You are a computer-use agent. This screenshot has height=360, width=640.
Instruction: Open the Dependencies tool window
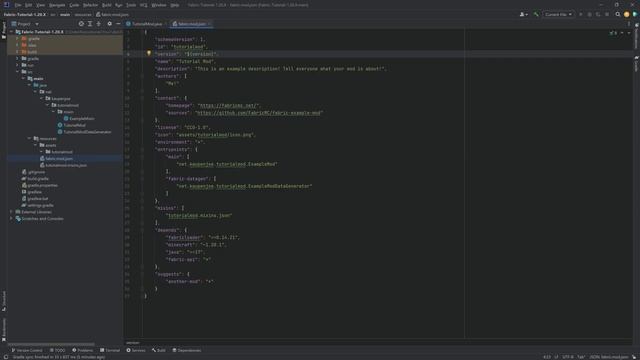pyautogui.click(x=187, y=350)
